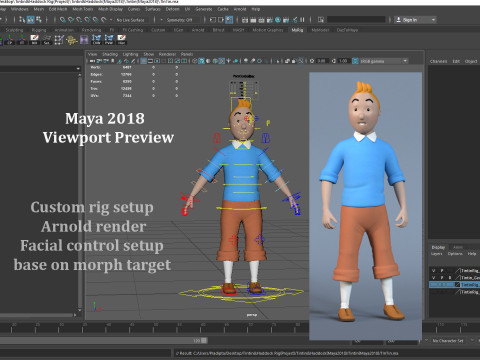Open the Renderer menu in viewport panel

pyautogui.click(x=167, y=54)
